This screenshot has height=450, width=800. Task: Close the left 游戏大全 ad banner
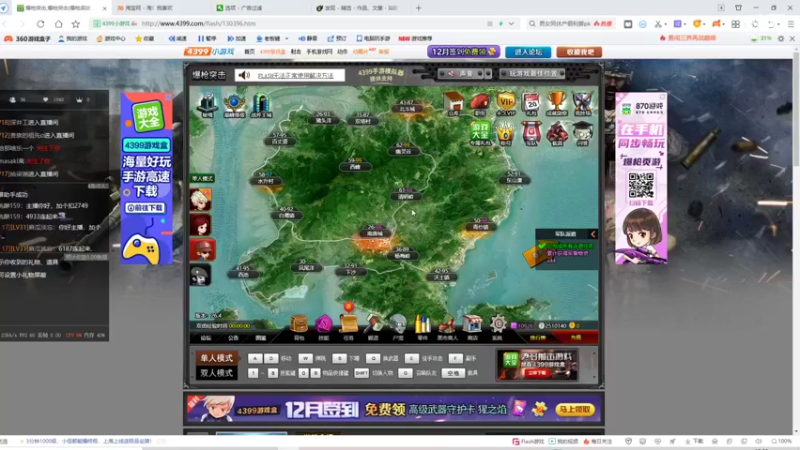pos(168,96)
